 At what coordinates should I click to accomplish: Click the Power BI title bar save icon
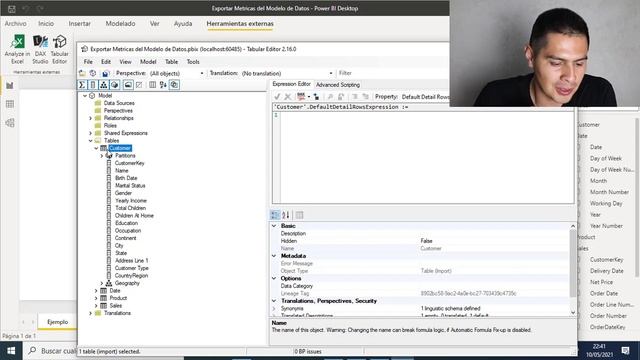pos(11,9)
